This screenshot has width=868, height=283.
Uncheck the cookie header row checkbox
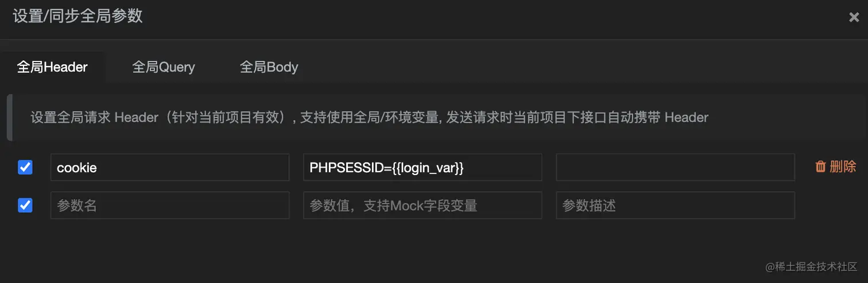click(x=25, y=167)
